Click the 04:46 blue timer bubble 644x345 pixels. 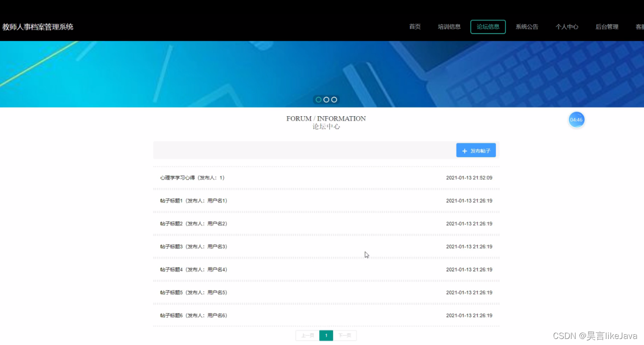pos(576,120)
